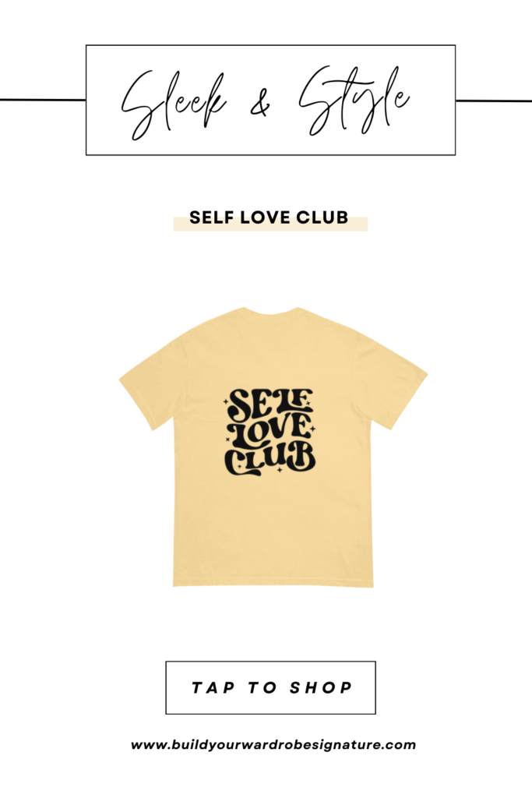The image size is (532, 798).
Task: Open the buildyourwardrobesignature.com website link
Action: (273, 745)
